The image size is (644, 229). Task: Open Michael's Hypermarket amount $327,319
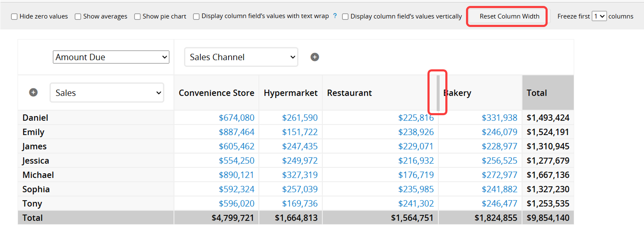(x=300, y=175)
